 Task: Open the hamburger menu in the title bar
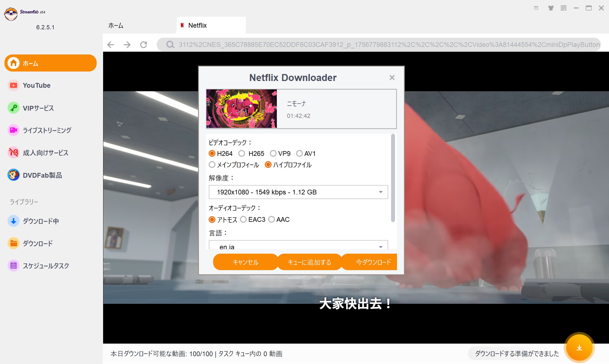pyautogui.click(x=564, y=8)
